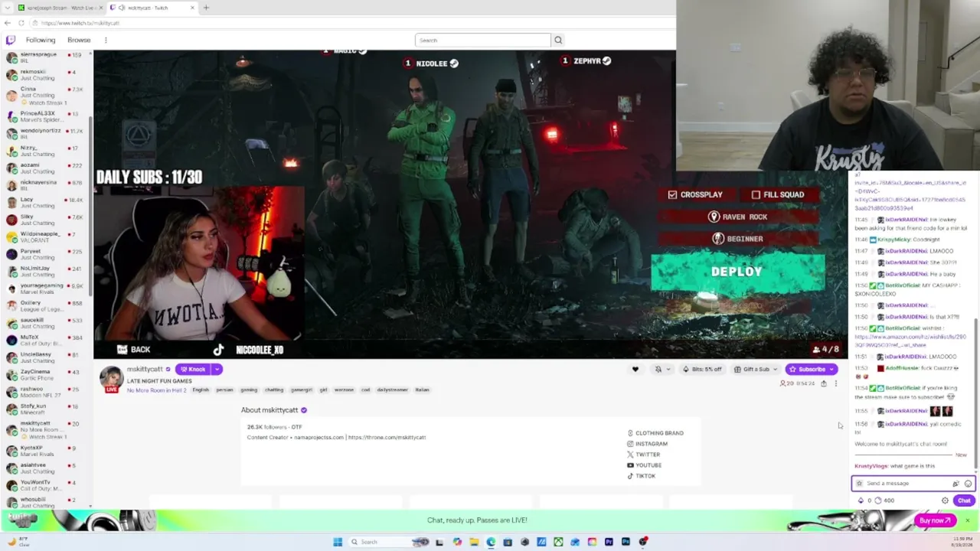The height and width of the screenshot is (551, 980).
Task: Click the Twitch logo home icon
Action: [10, 40]
